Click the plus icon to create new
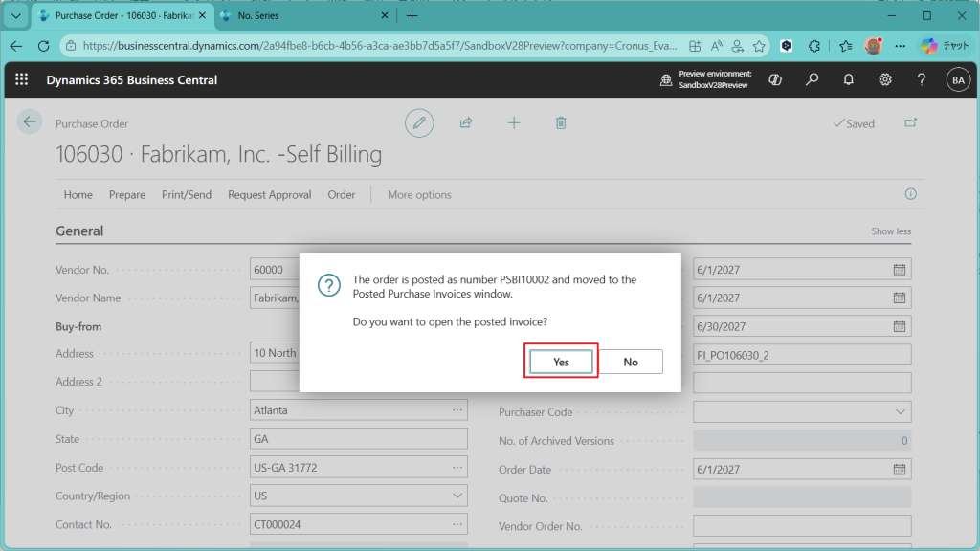Viewport: 980px width, 551px height. [x=514, y=122]
